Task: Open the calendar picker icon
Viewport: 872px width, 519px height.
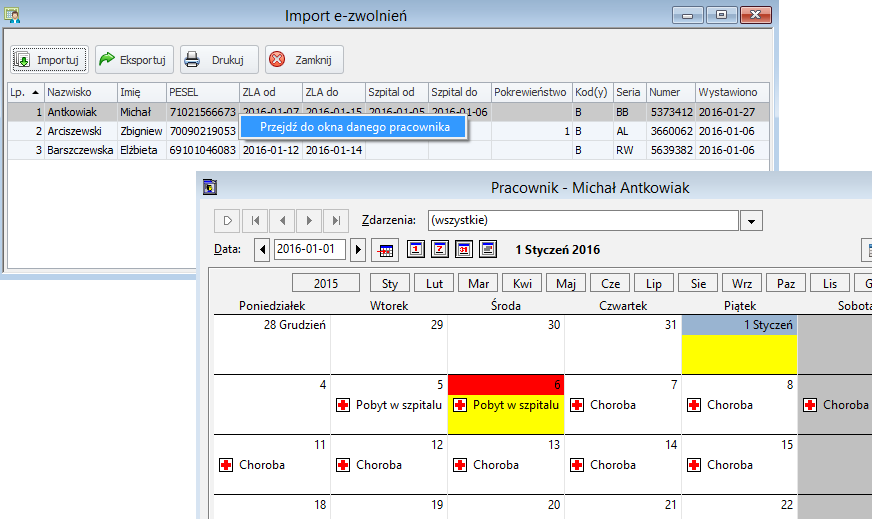Action: click(x=385, y=249)
